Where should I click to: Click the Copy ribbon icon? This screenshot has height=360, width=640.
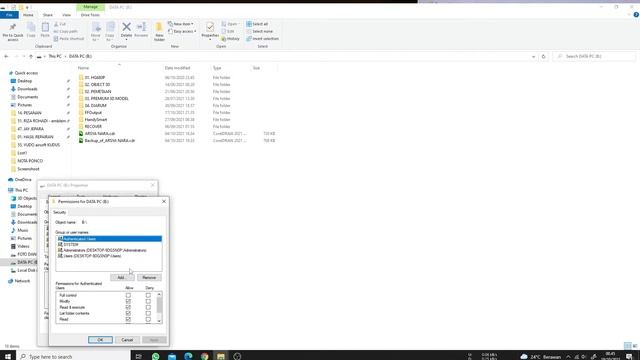31,30
